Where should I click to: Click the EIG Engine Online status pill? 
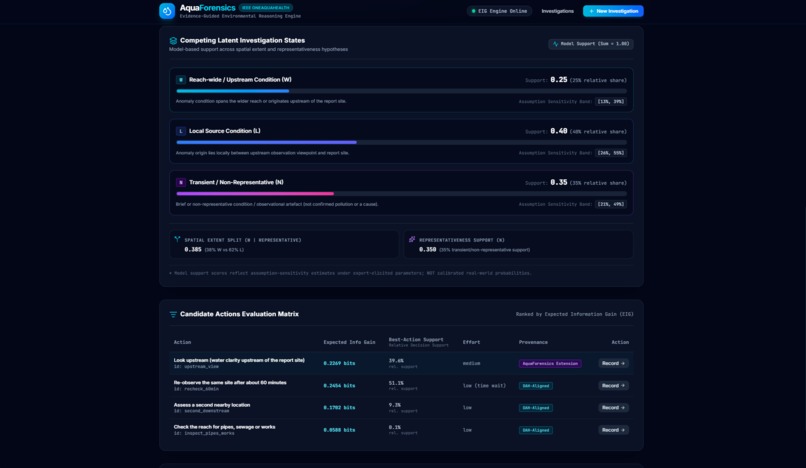tap(499, 11)
